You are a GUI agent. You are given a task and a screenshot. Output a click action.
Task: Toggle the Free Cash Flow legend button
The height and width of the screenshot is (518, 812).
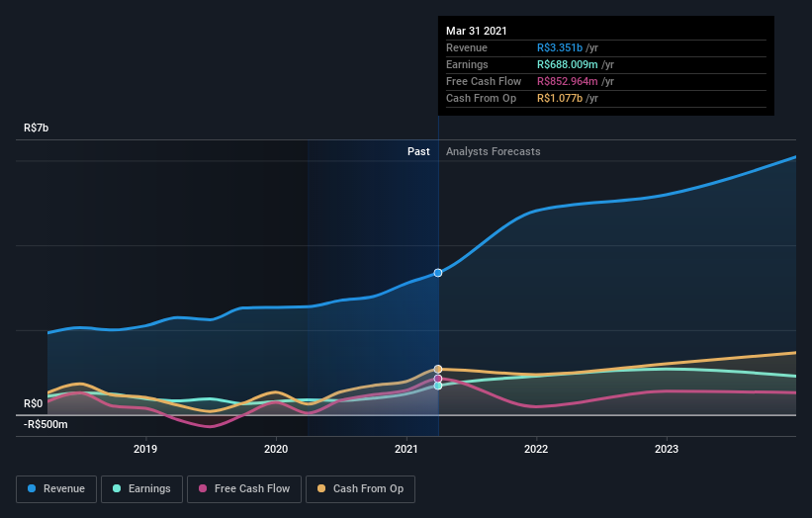[244, 489]
